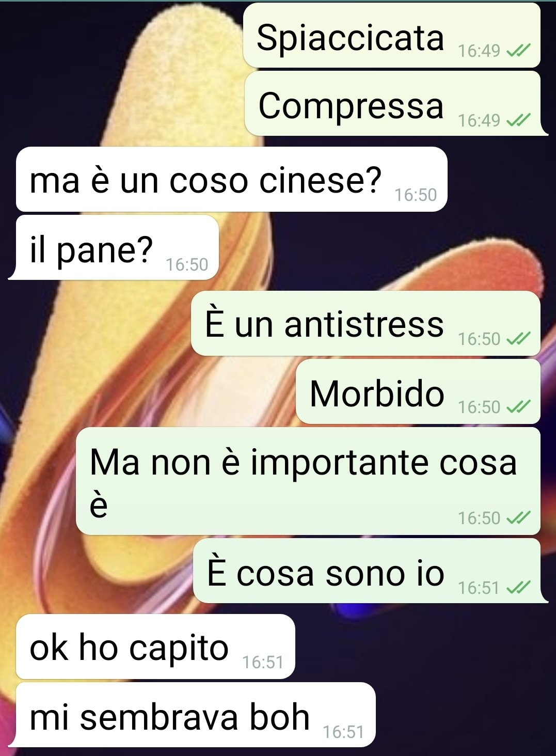Screen dimensions: 556x756
Task: Tap the message ma è un coso cinese?
Action: click(231, 179)
